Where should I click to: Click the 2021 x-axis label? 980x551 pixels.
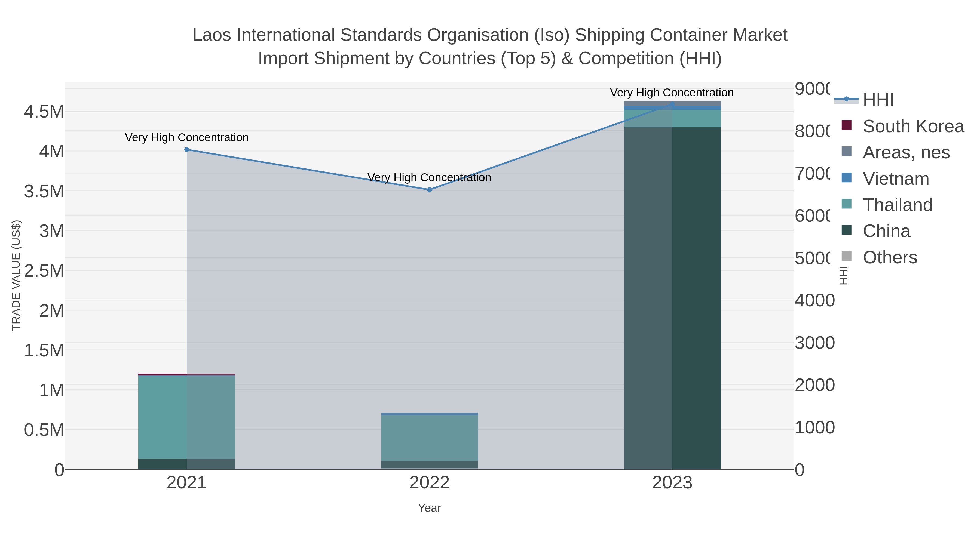coord(187,483)
